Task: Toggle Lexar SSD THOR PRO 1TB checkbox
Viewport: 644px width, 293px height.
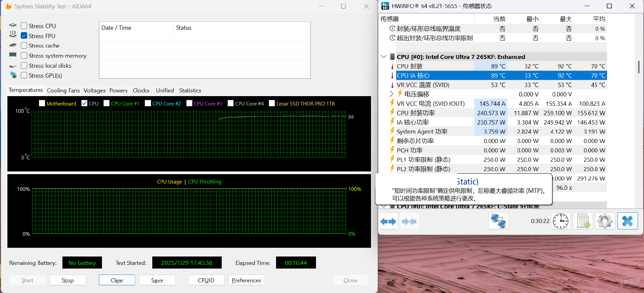Action: point(272,103)
